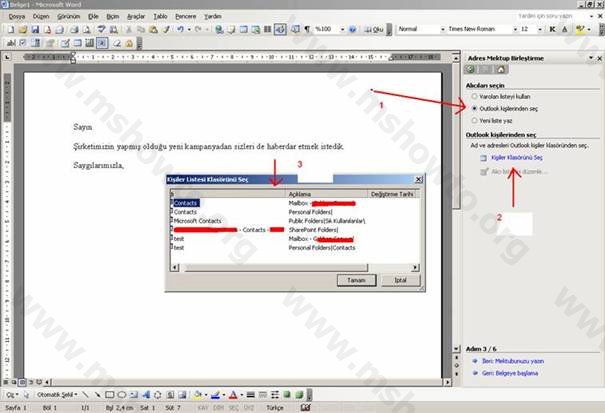Viewport: 605px width, 413px height.
Task: Click the red Font Color A swatch
Action: [233, 395]
